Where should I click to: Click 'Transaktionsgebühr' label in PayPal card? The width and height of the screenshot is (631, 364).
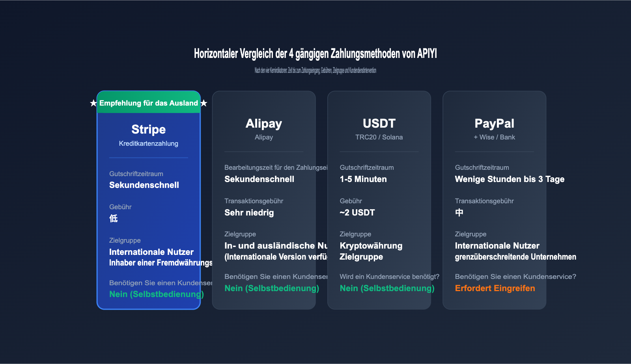pos(484,201)
